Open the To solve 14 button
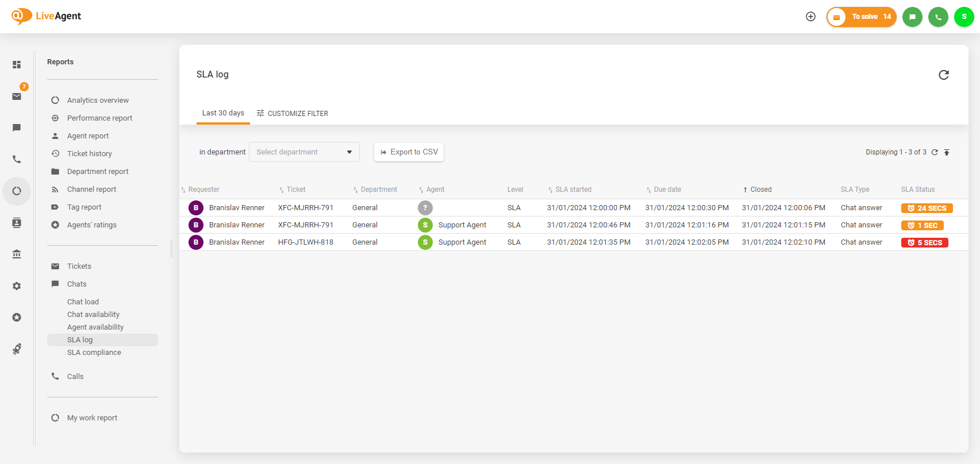Viewport: 980px width, 464px height. click(861, 17)
